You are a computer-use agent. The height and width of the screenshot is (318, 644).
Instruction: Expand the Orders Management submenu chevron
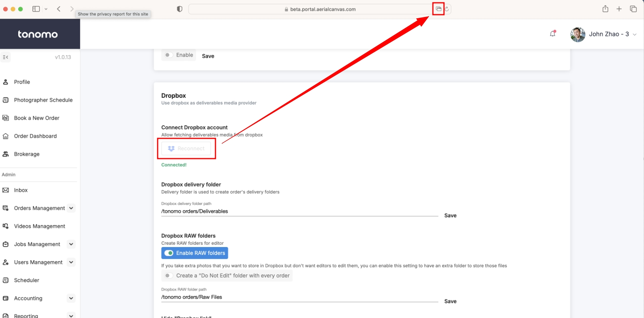coord(71,208)
